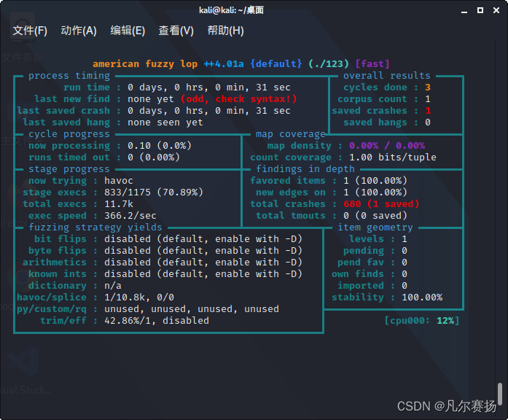508x420 pixels.
Task: Click the 'imported' label
Action: click(361, 286)
